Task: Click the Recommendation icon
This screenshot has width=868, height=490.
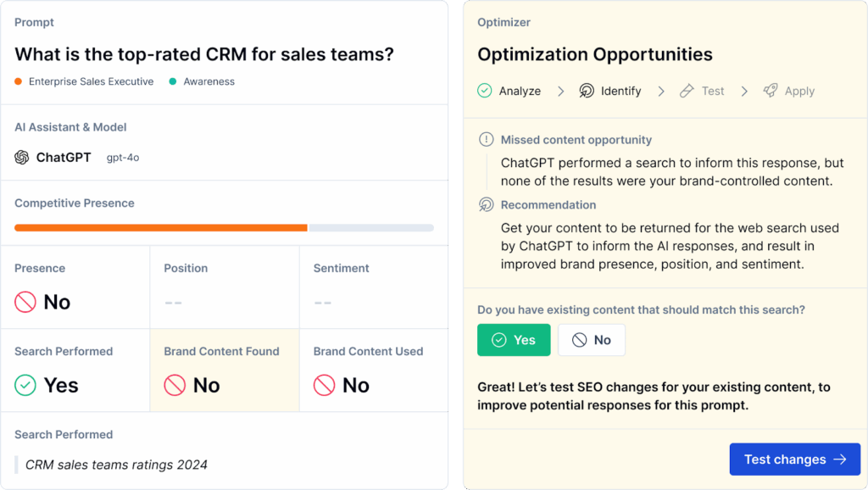Action: point(486,204)
